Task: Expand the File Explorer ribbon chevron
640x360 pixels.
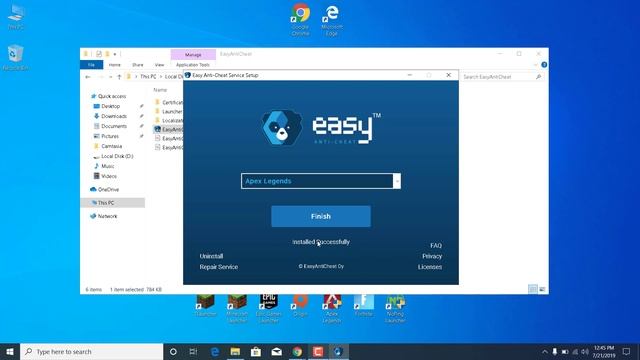Action: point(536,65)
